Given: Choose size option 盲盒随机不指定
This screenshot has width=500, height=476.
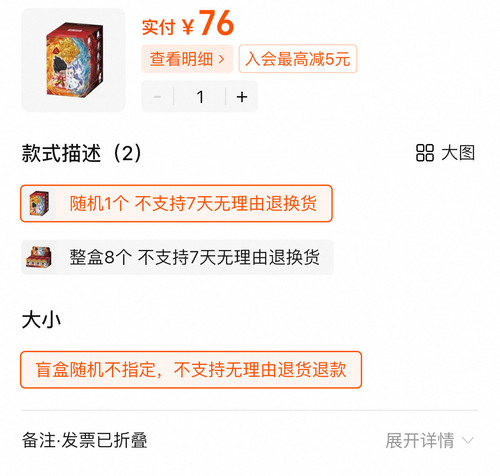Looking at the screenshot, I should click(191, 370).
